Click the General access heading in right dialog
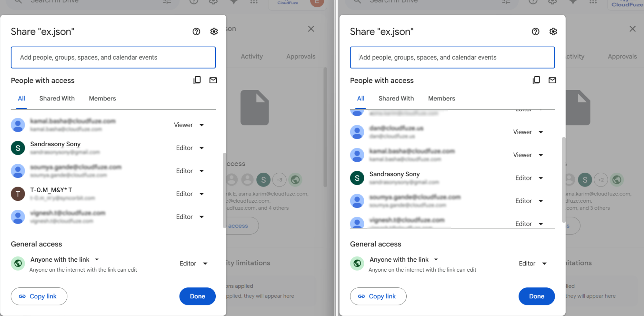 [375, 244]
